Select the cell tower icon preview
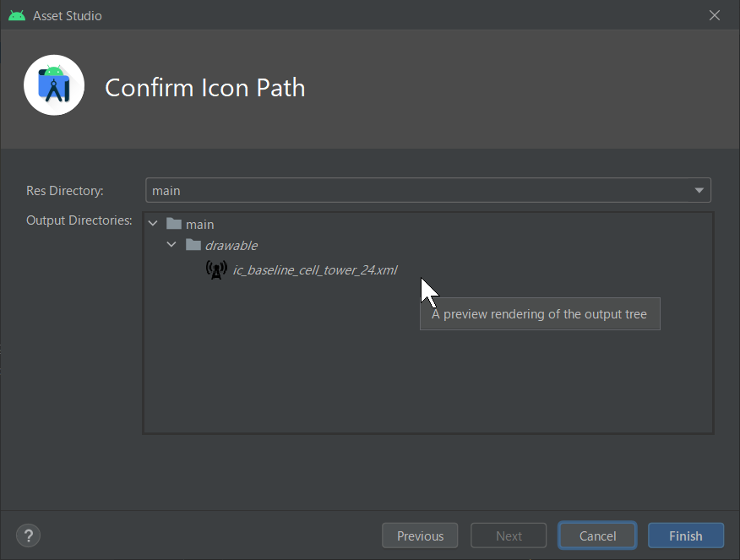Screen dimensions: 740x560 pyautogui.click(x=216, y=269)
